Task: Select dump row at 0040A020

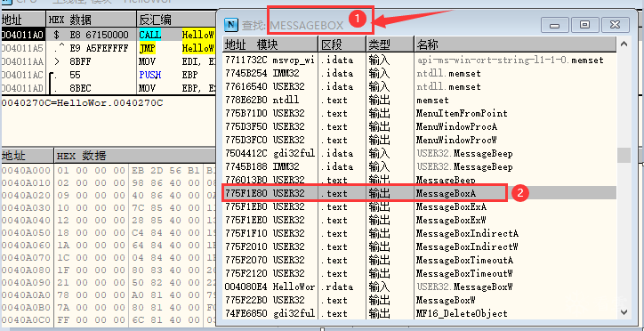Action: [x=108, y=196]
